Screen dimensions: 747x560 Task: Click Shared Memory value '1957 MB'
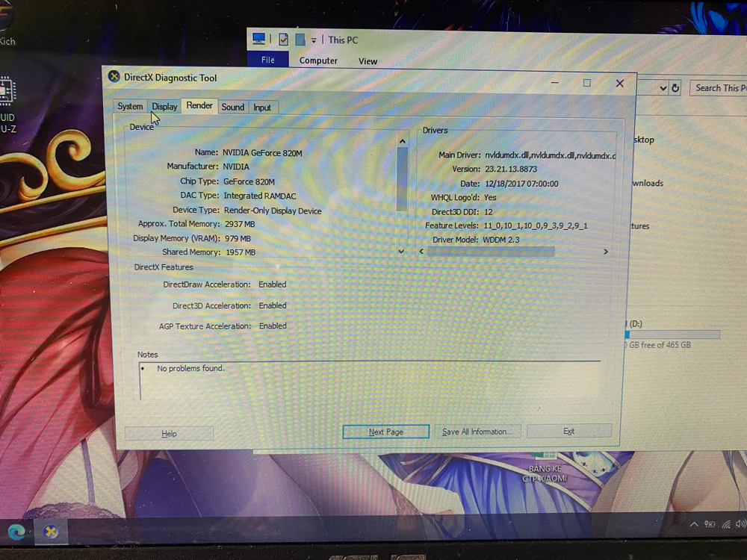(241, 252)
